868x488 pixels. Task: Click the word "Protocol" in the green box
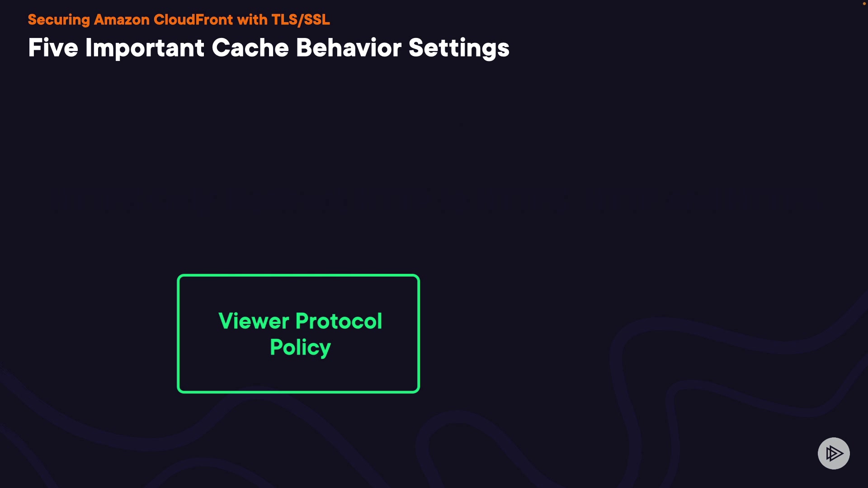click(x=339, y=321)
